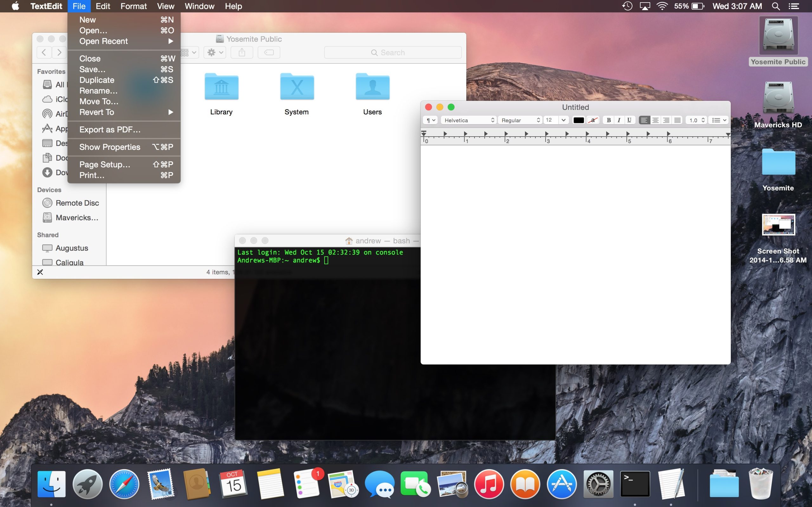Screen dimensions: 812x507
Task: Open the Helvetica font family dropdown
Action: (x=468, y=120)
